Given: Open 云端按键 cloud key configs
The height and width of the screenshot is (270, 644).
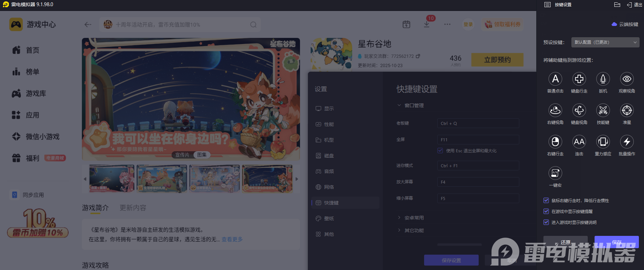Looking at the screenshot, I should pyautogui.click(x=625, y=24).
